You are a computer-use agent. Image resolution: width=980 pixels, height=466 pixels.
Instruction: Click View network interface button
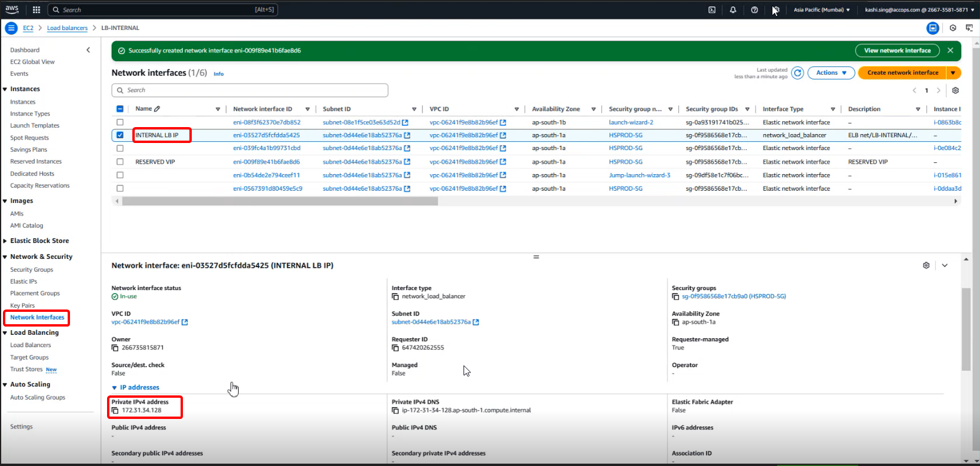[898, 51]
